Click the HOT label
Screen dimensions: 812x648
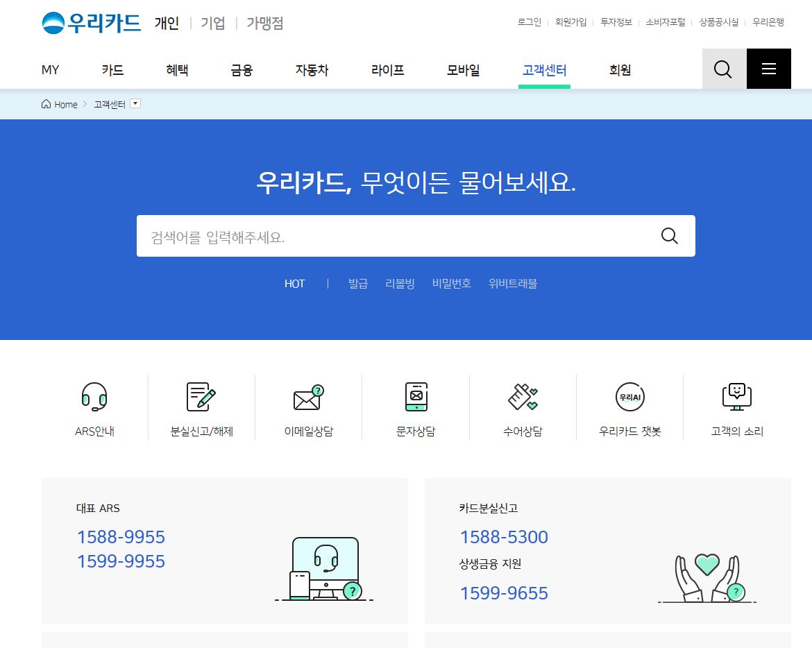(x=295, y=284)
